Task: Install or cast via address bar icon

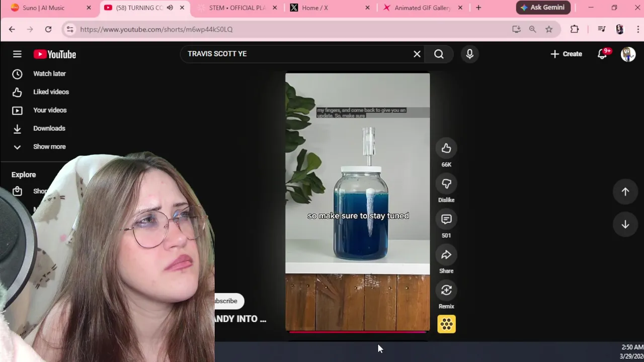Action: tap(516, 29)
